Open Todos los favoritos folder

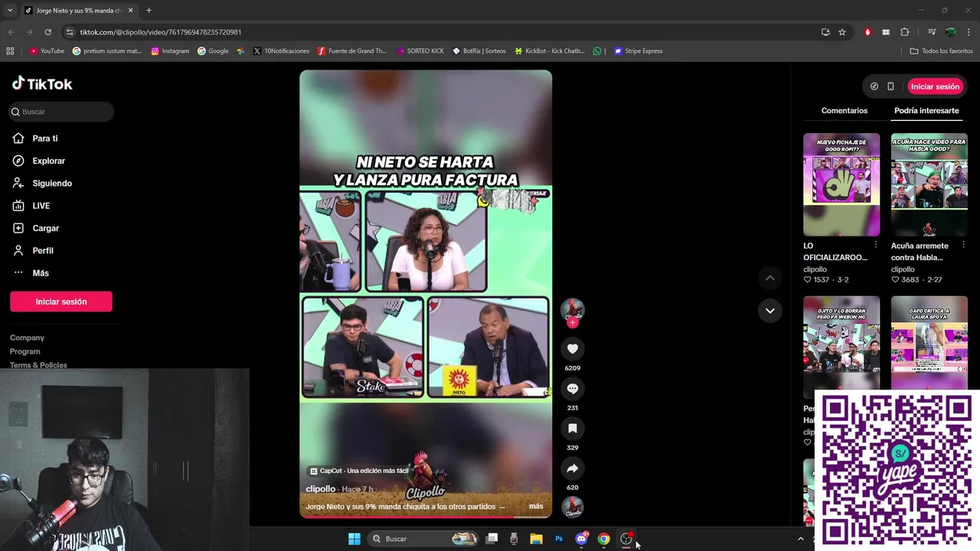click(941, 51)
